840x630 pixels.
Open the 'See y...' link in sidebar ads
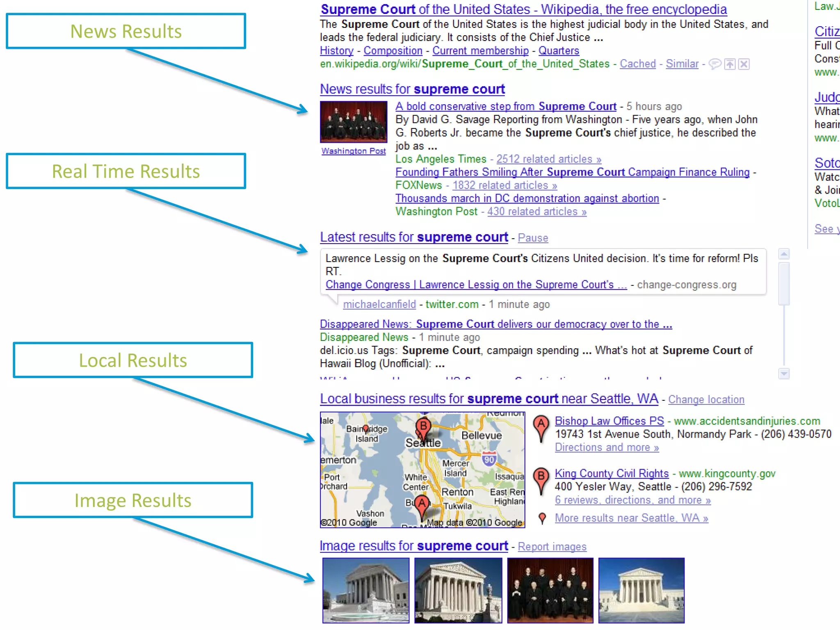(827, 229)
